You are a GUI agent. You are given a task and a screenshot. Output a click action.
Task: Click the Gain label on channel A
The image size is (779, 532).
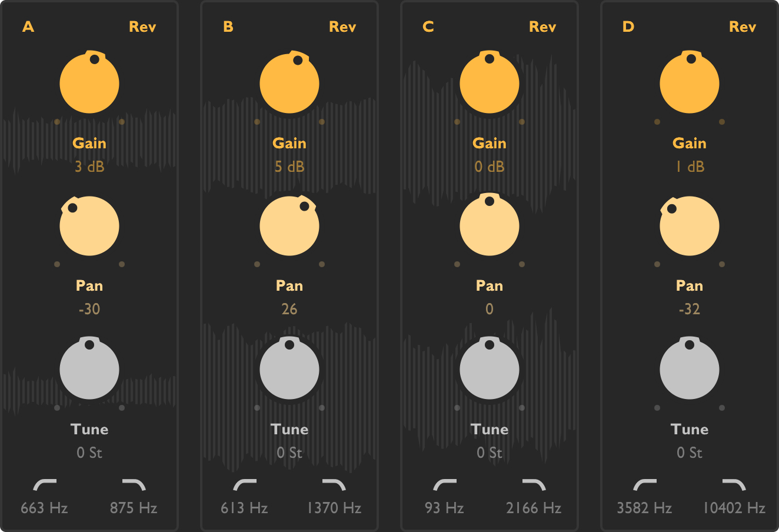pos(89,144)
